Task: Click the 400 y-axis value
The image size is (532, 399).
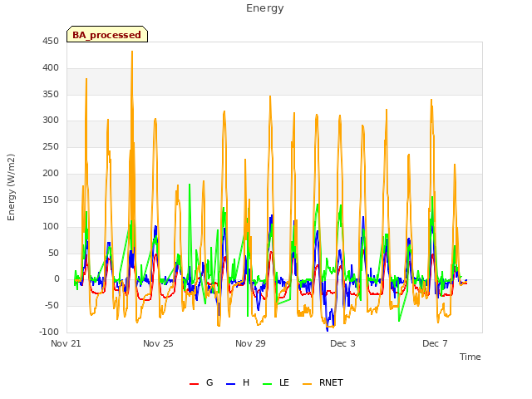Action: 51,68
